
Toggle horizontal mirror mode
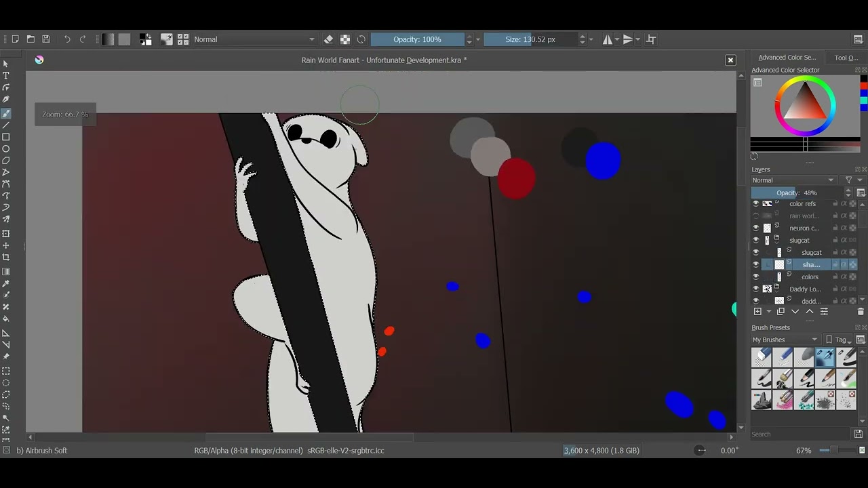point(608,39)
